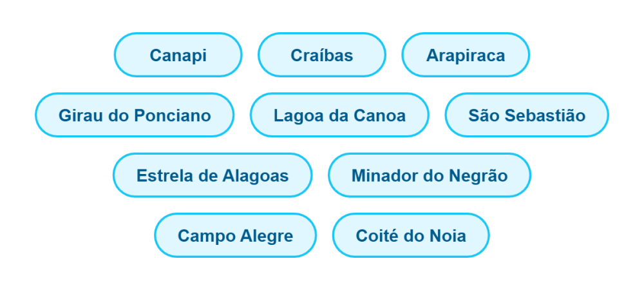Screen dimensions: 644x290
Task: Choose the Arapiraca option
Action: tap(465, 55)
